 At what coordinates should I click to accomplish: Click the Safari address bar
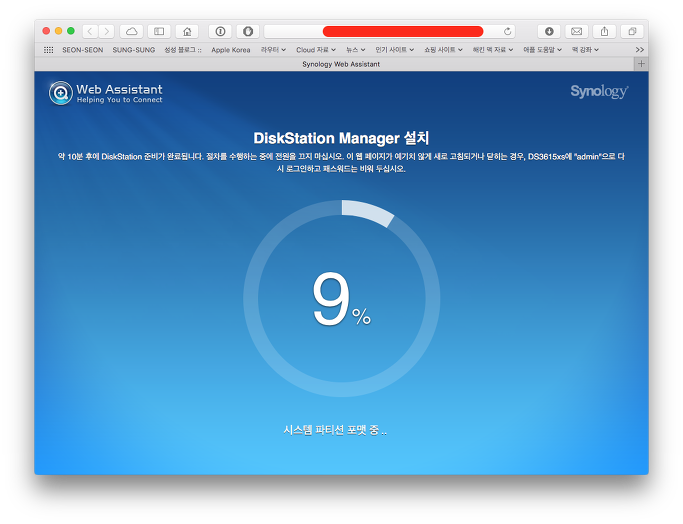389,31
